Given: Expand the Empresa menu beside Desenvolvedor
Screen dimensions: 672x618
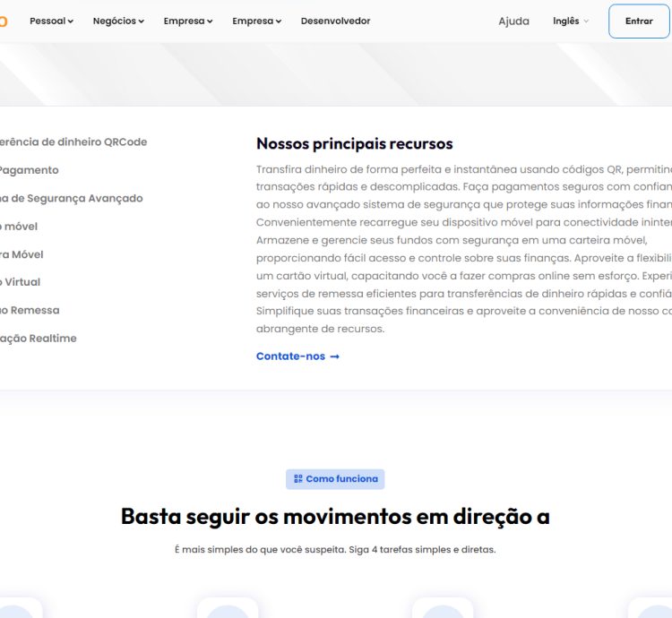Looking at the screenshot, I should coord(256,21).
